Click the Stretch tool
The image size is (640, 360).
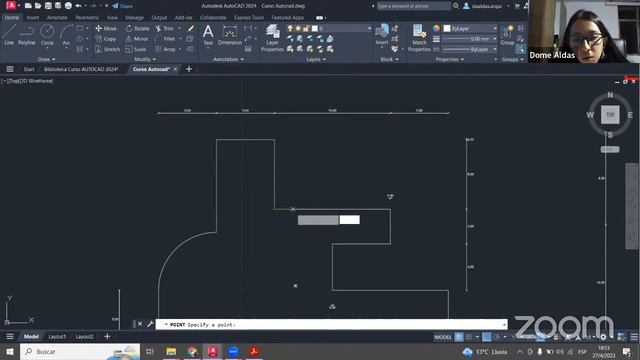click(x=107, y=49)
